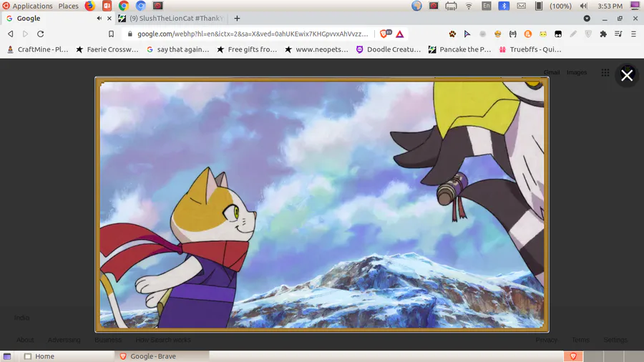Open the grey circular extension icon

click(x=482, y=34)
